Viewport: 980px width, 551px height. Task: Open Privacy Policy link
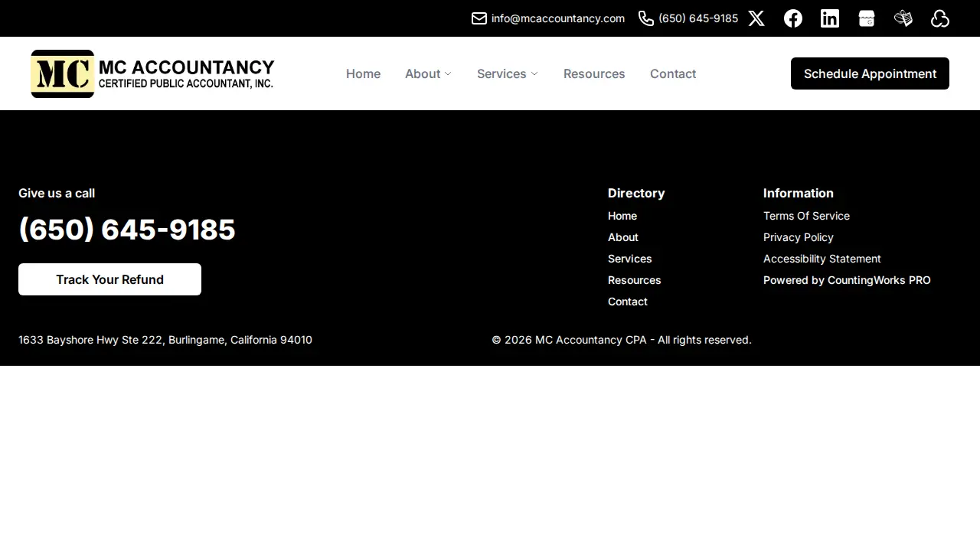coord(799,237)
